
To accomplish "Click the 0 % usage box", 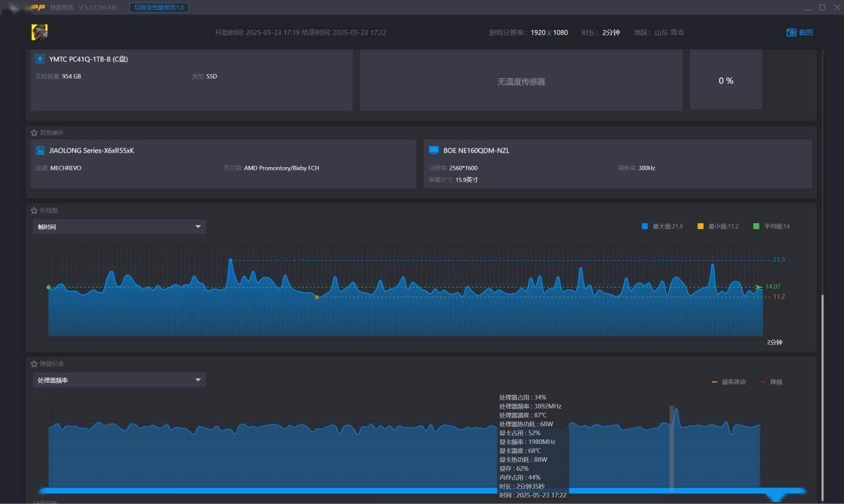I will point(726,81).
